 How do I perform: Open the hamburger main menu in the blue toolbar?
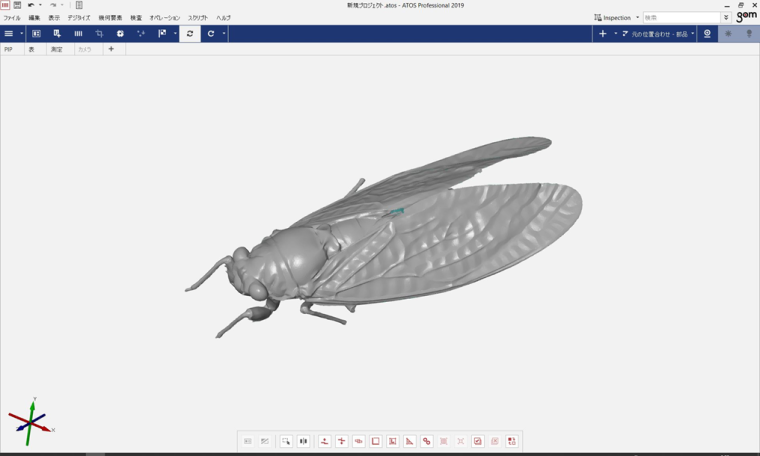9,34
